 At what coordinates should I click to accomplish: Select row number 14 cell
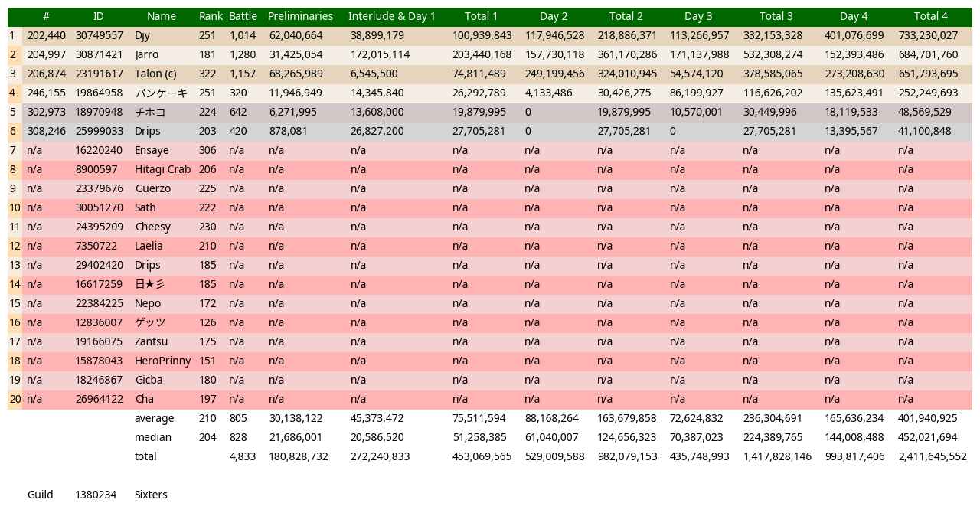(15, 284)
